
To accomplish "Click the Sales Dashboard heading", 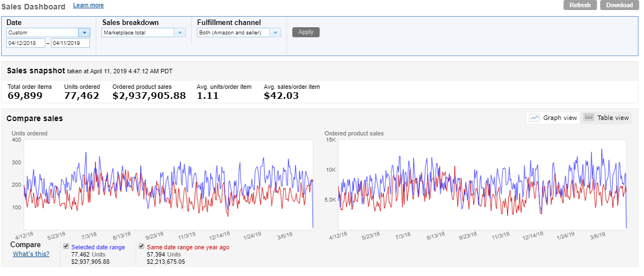I will point(33,7).
